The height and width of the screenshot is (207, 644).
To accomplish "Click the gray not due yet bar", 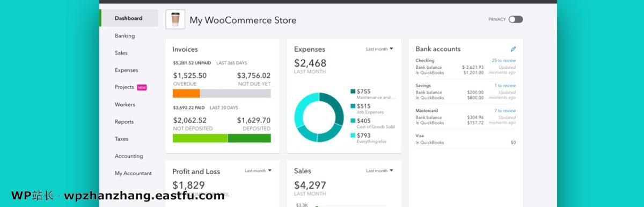I will (236, 94).
